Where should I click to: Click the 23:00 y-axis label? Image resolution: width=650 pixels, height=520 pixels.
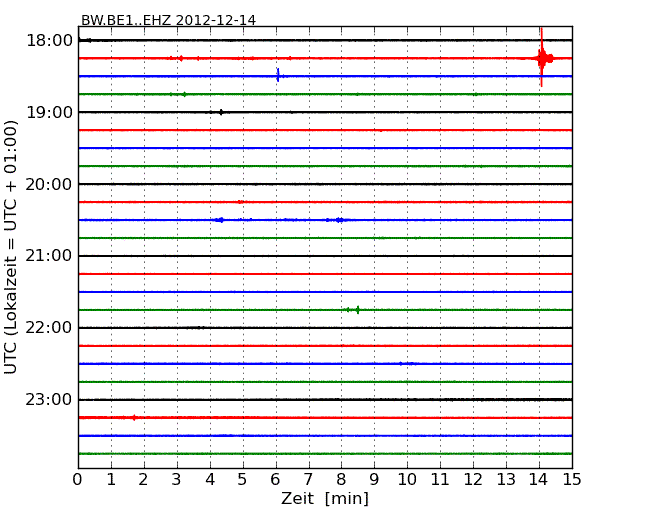tap(49, 399)
